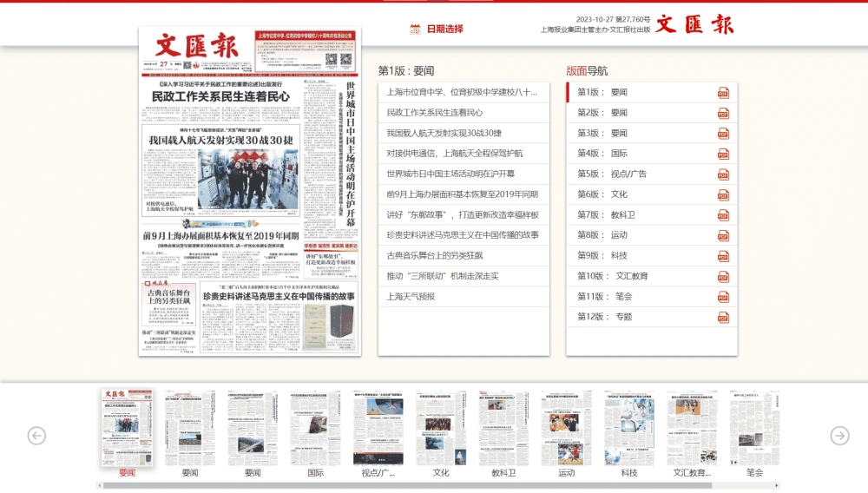Screen dimensions: 868x493
Task: Go to previous thumbnails with left arrow
Action: [x=36, y=436]
